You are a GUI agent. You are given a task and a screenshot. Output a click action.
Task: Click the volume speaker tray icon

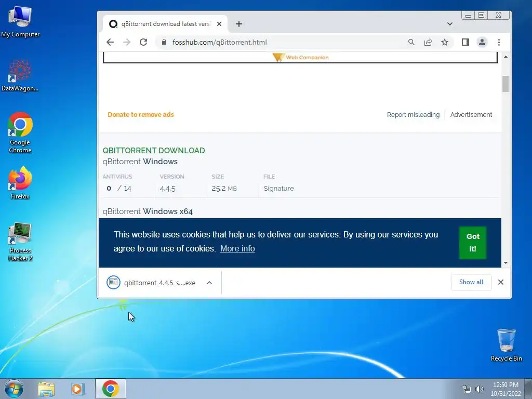tap(480, 389)
